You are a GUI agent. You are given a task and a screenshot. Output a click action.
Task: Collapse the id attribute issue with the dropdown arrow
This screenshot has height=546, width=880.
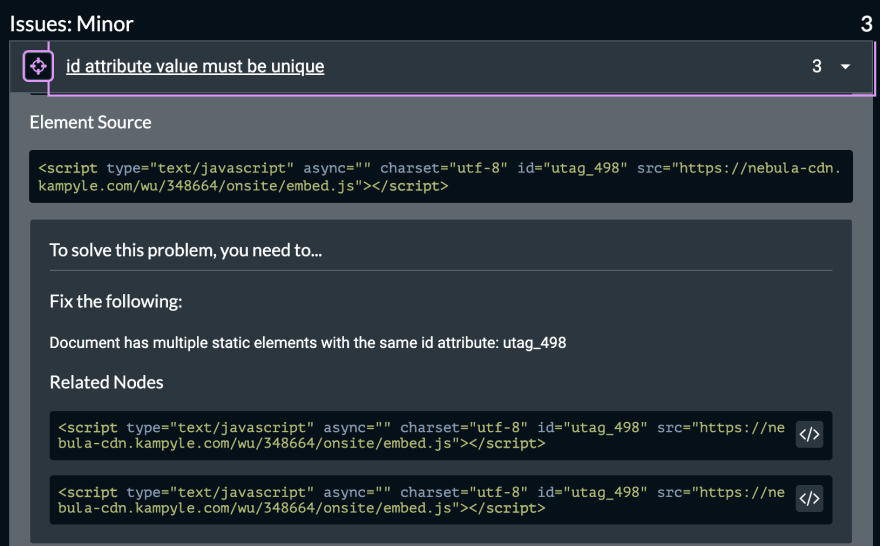(x=845, y=66)
